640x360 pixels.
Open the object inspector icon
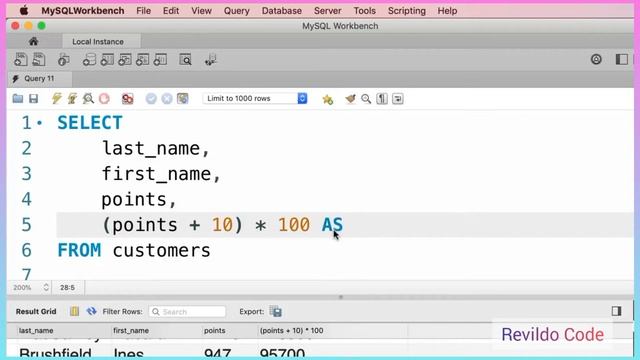pos(63,60)
